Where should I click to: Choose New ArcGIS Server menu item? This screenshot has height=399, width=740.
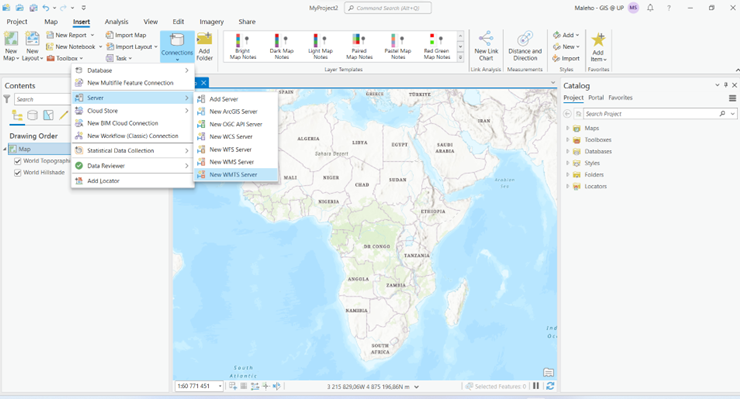236,112
